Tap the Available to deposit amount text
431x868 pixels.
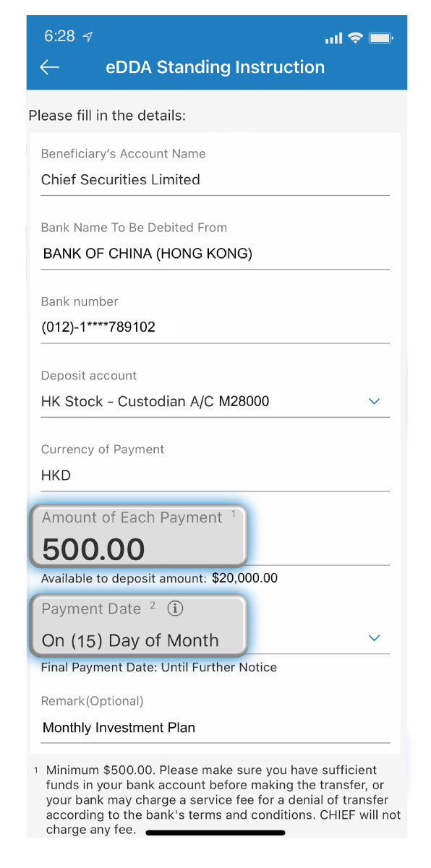(159, 578)
